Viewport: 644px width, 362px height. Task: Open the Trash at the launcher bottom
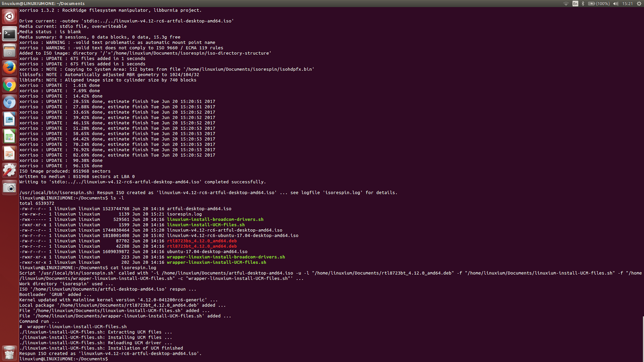coord(9,353)
